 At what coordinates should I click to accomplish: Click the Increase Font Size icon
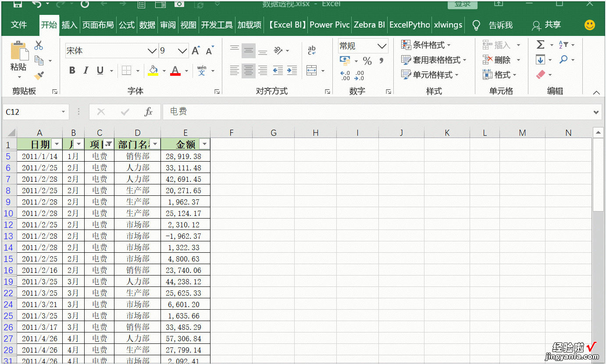tap(196, 50)
